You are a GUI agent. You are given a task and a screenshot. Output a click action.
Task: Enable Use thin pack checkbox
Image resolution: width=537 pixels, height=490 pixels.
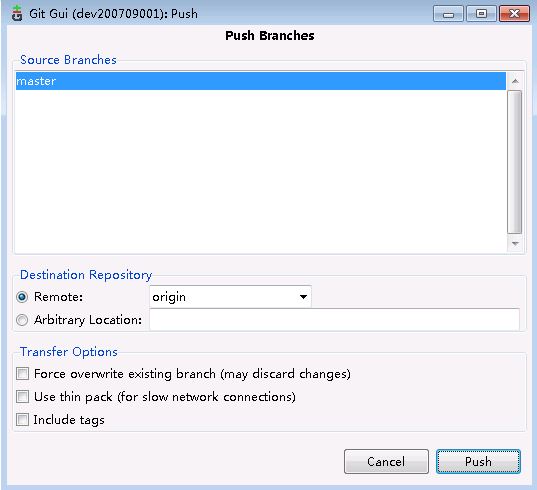coord(23,397)
